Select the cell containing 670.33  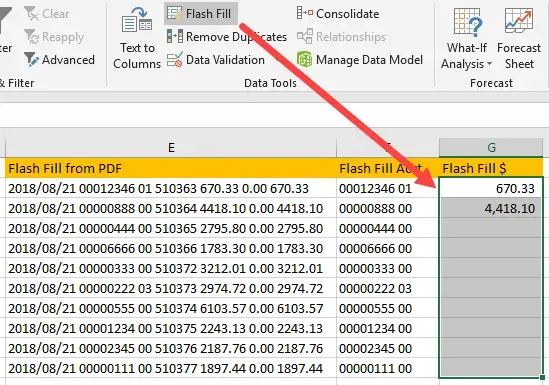(491, 188)
